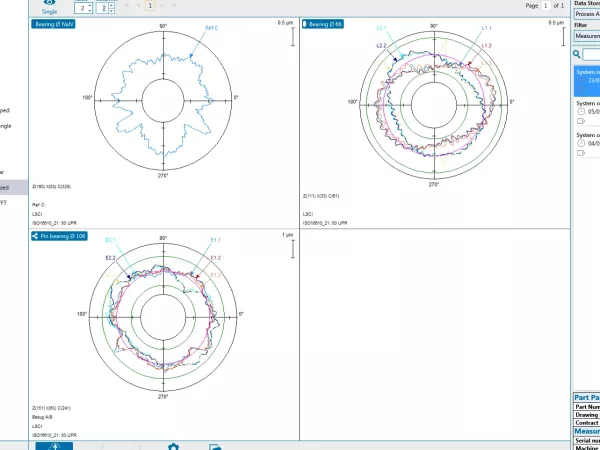Screen dimensions: 600x450
Task: Select the Bearing Ø NaN chart label
Action: pos(58,24)
